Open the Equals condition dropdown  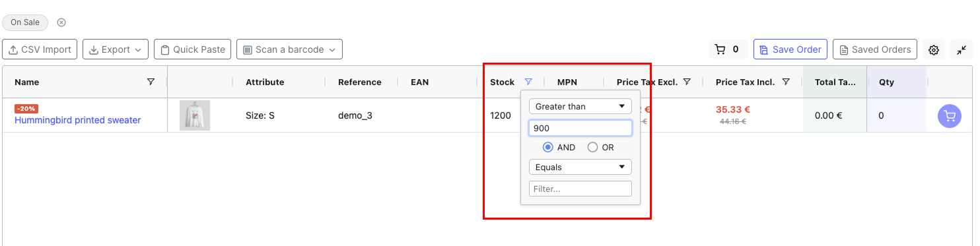[580, 167]
